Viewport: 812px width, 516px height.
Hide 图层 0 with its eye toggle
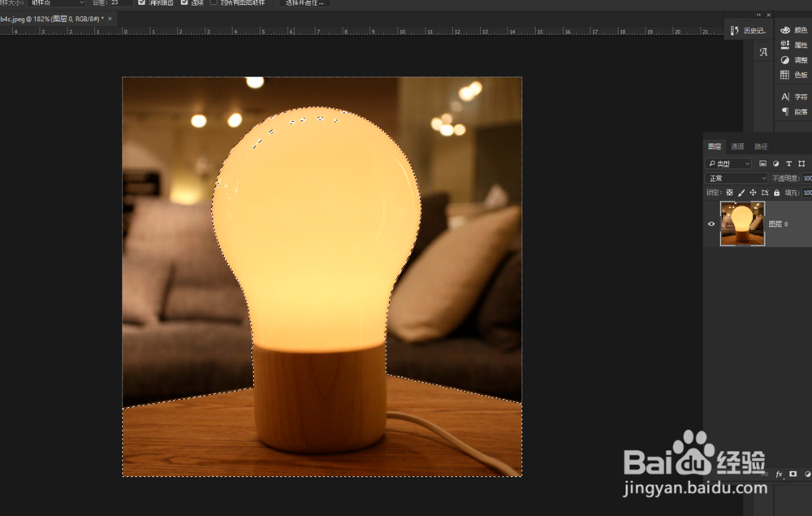pos(711,224)
